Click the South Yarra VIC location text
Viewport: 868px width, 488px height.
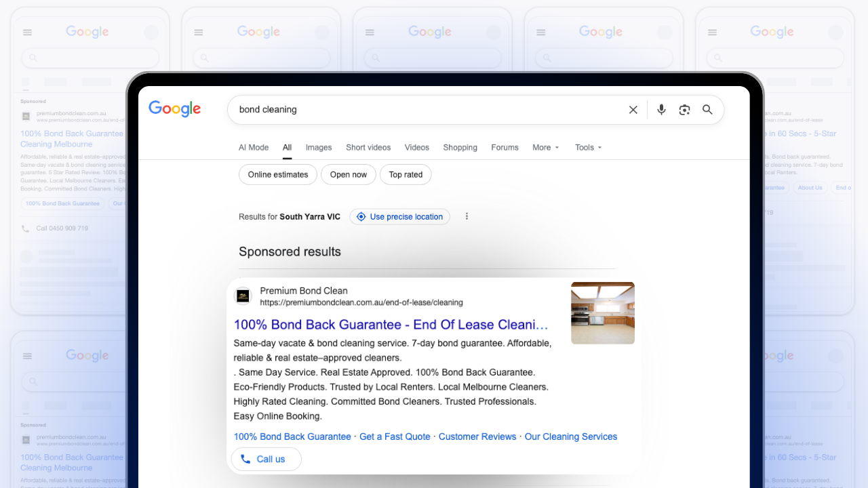click(x=310, y=217)
